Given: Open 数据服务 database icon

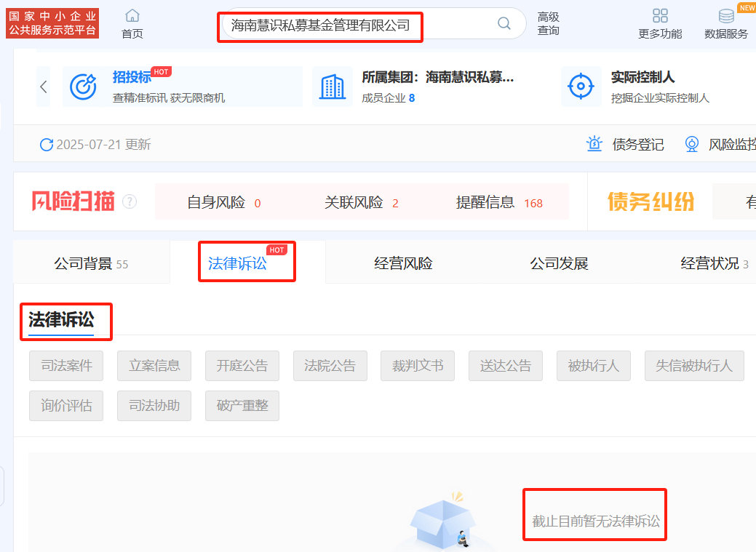Looking at the screenshot, I should (726, 16).
